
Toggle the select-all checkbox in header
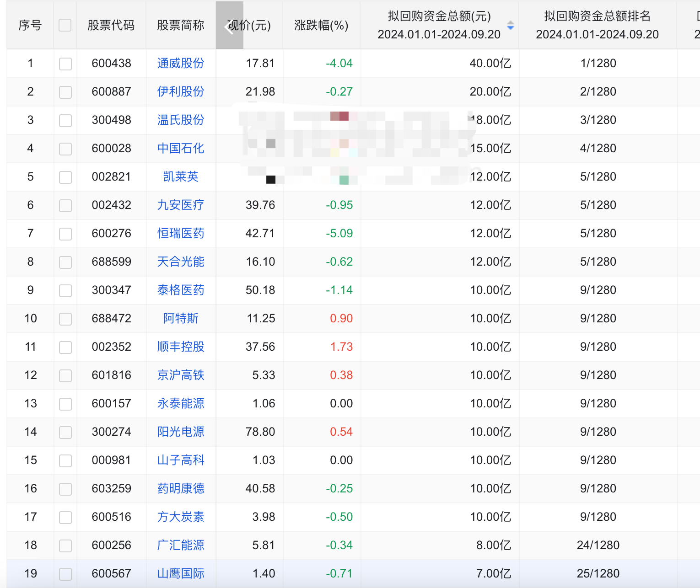(65, 26)
